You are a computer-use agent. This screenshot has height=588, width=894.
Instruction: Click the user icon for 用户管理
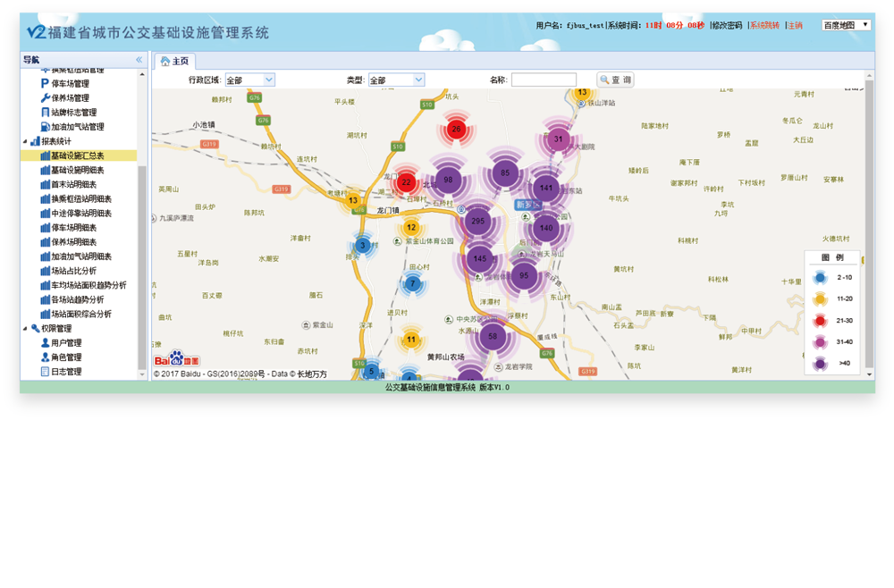(x=45, y=342)
